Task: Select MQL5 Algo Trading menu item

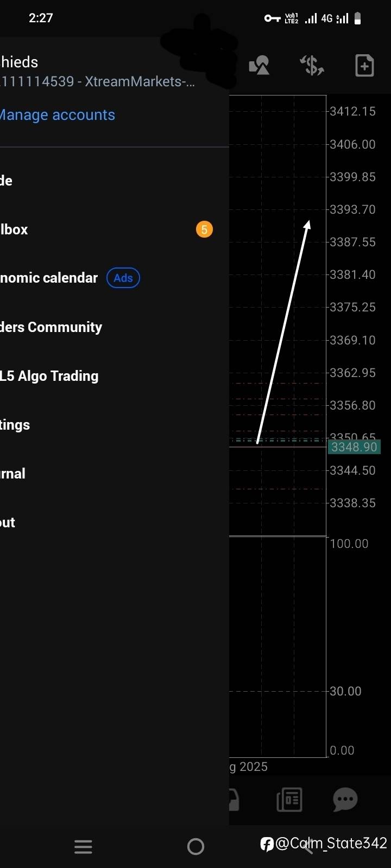Action: pos(49,376)
